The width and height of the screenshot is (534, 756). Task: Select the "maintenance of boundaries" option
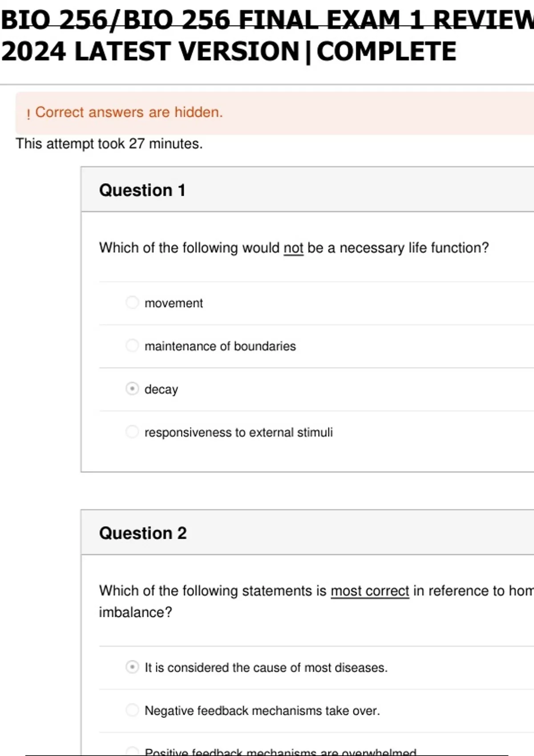(x=132, y=346)
